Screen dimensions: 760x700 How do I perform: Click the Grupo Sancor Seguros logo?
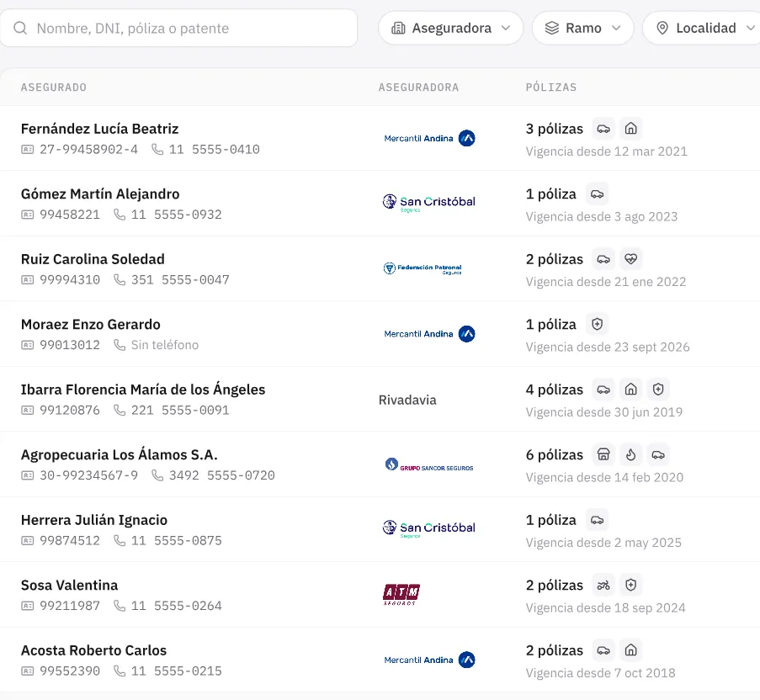click(x=429, y=465)
